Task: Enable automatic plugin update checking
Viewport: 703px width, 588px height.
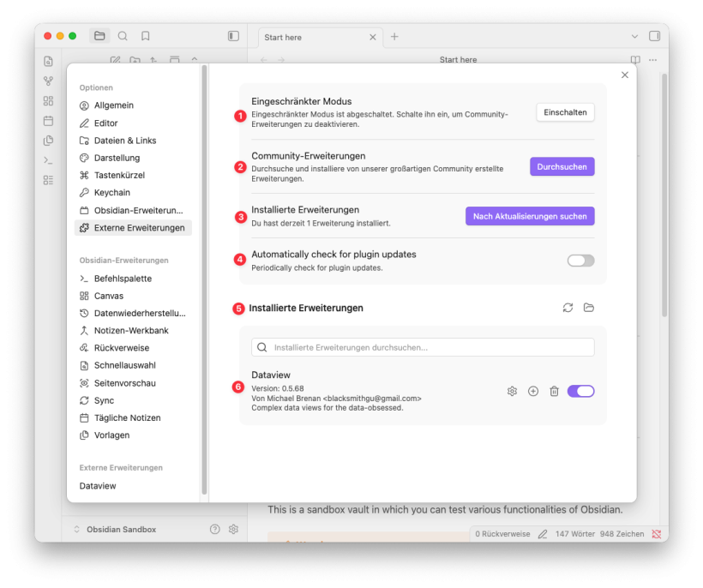Action: (x=580, y=261)
